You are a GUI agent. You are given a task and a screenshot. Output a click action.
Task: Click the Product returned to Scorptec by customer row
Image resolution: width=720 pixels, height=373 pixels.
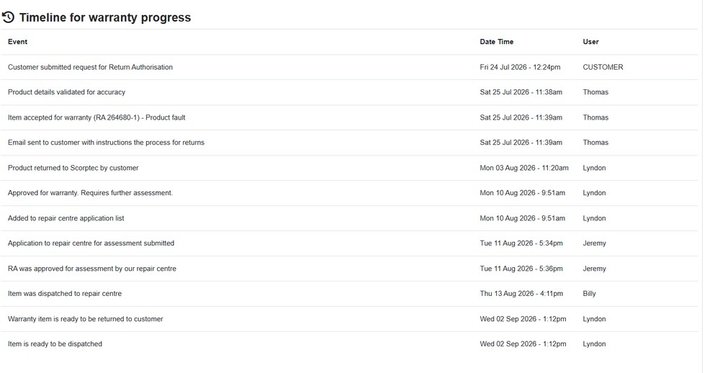(349, 168)
